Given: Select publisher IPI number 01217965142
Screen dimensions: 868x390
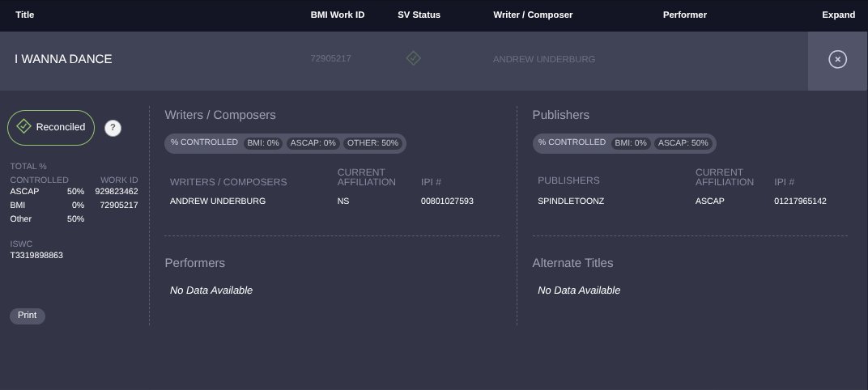Looking at the screenshot, I should click(x=800, y=201).
